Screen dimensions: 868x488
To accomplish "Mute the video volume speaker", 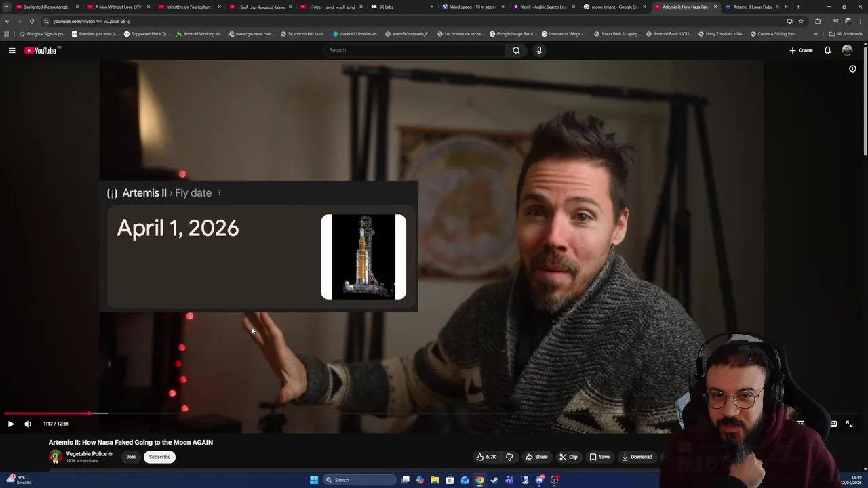I will 28,424.
